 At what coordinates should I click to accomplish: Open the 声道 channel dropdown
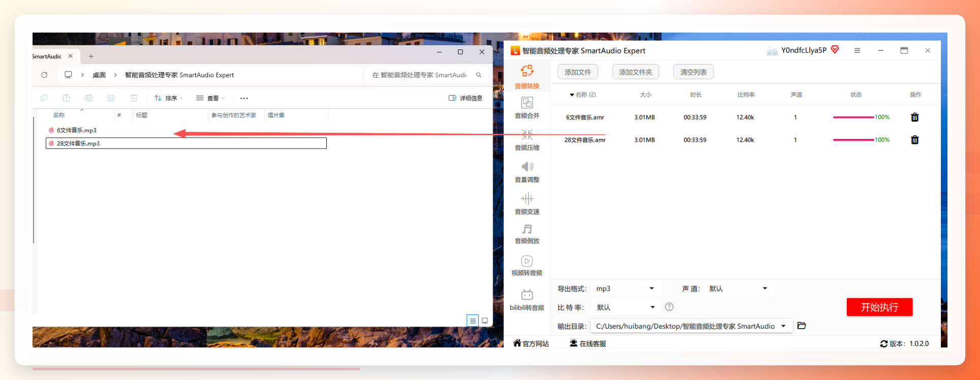click(739, 288)
